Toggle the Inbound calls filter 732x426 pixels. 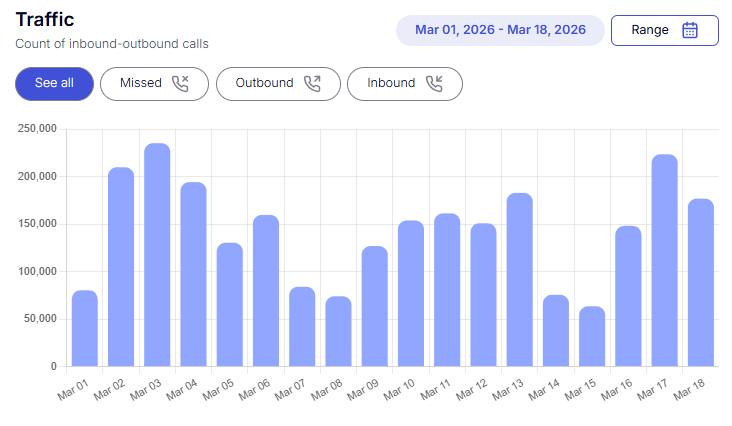click(x=405, y=83)
